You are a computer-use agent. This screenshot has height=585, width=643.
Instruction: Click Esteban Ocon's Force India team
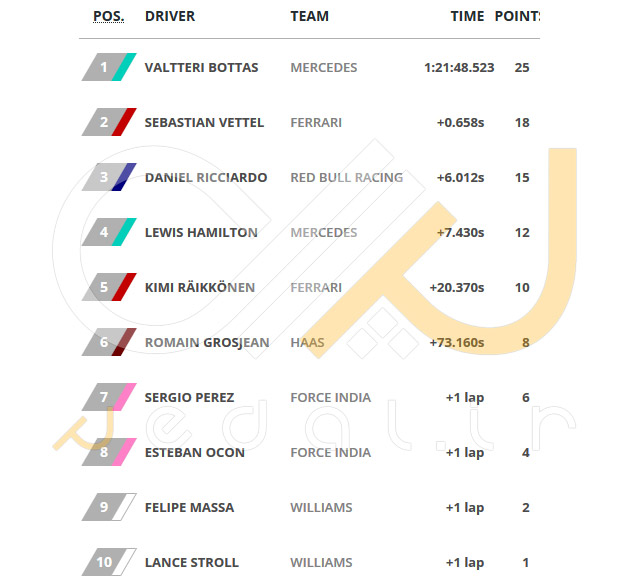pyautogui.click(x=331, y=452)
